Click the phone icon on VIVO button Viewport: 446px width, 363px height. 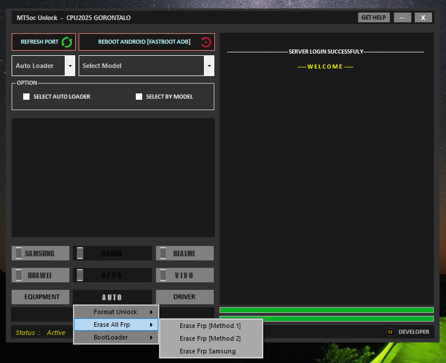click(x=163, y=275)
